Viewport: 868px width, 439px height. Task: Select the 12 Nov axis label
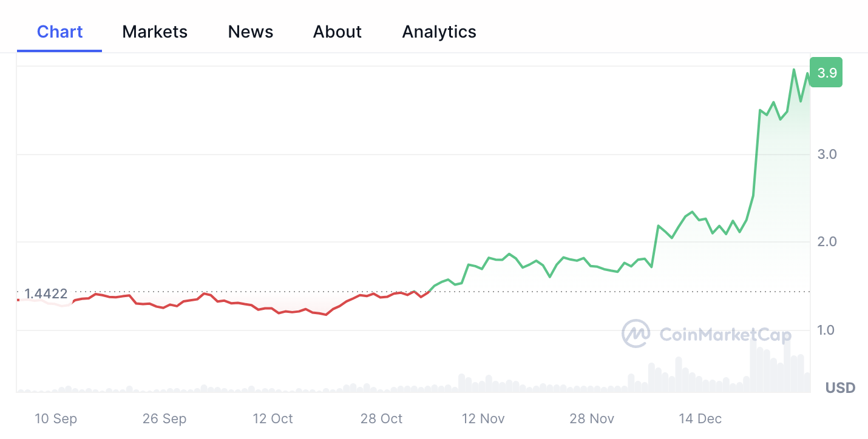483,418
